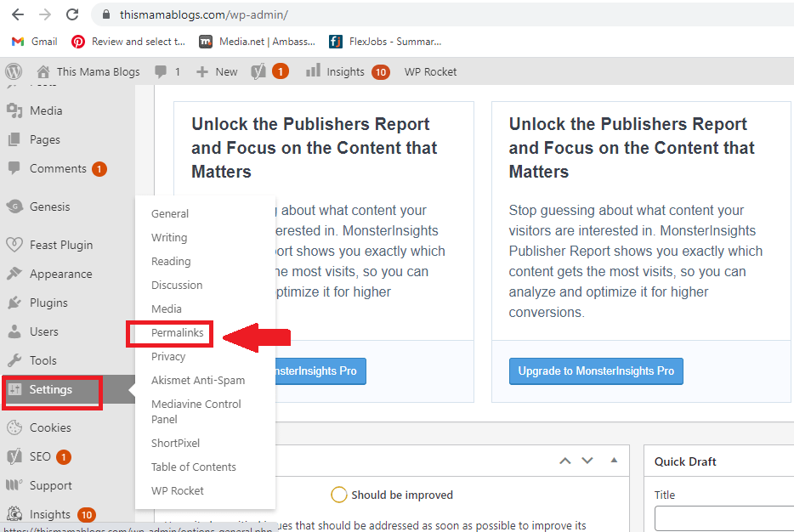Viewport: 794px width, 532px height.
Task: Select Writing from Settings submenu
Action: pos(169,237)
